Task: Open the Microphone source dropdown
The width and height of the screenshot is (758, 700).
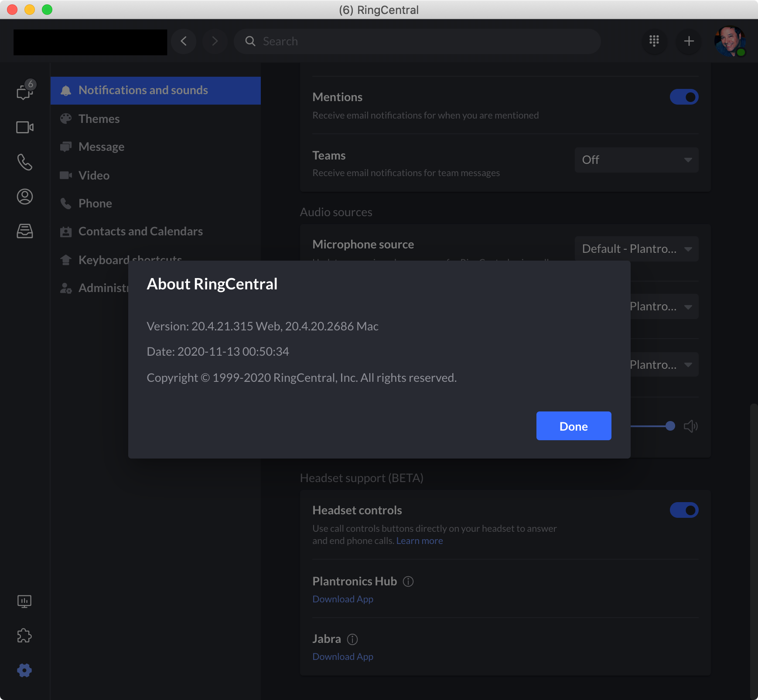Action: (x=636, y=249)
